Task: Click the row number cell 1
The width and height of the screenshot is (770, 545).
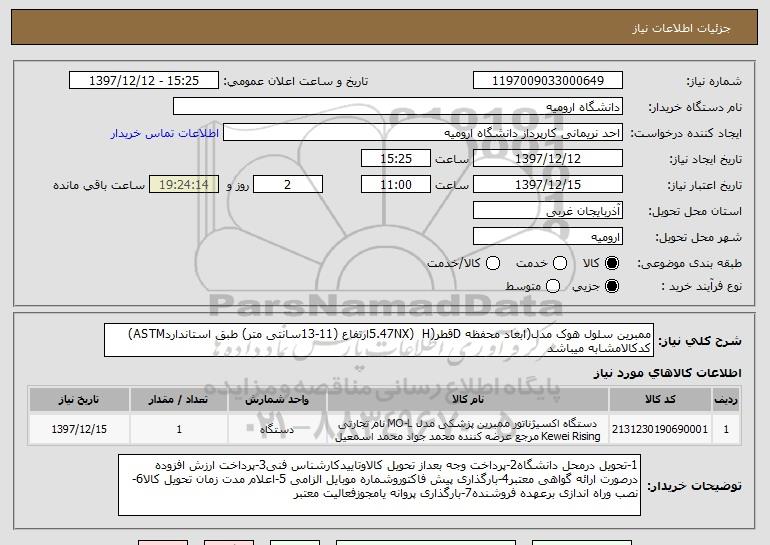Action: pos(726,430)
